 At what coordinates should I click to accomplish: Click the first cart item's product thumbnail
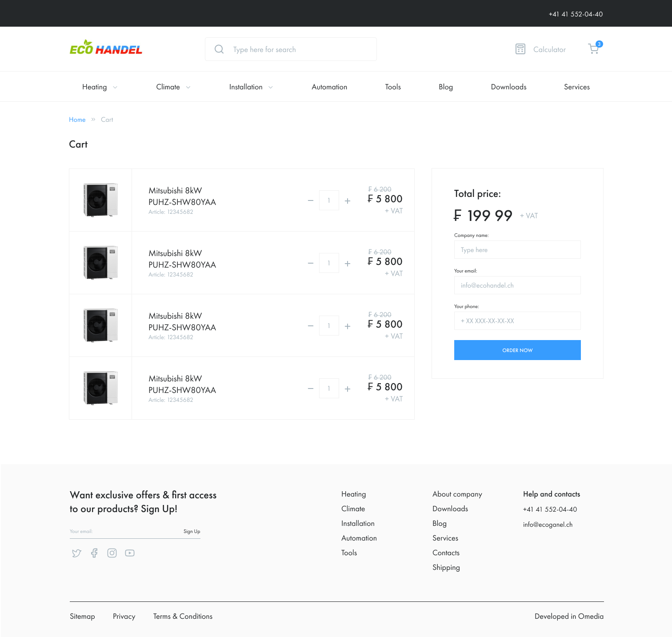coord(100,200)
